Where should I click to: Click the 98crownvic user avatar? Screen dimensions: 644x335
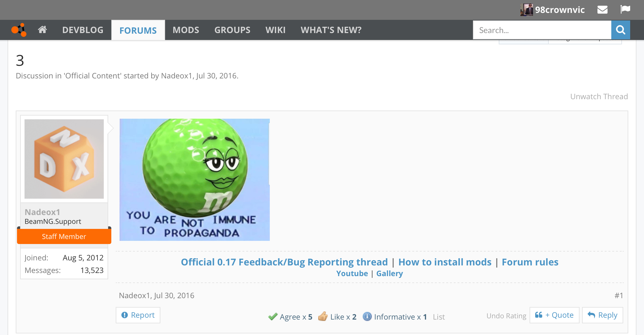tap(526, 10)
